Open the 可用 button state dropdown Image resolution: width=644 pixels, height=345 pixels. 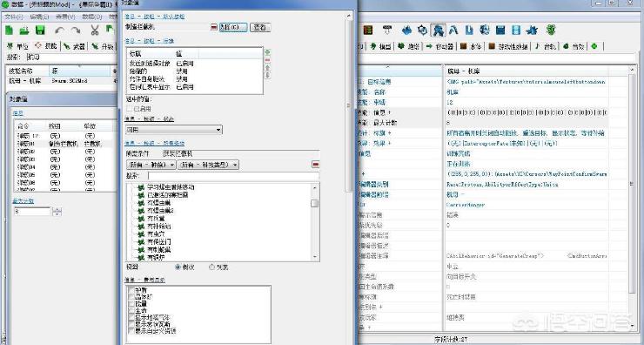[174, 130]
